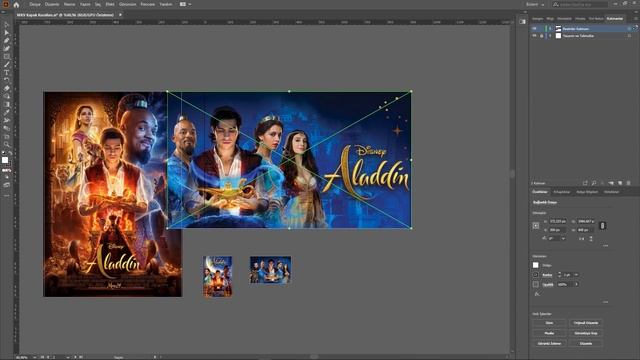
Task: Click the Locate Object magnifier in Layers panel
Action: tap(594, 183)
